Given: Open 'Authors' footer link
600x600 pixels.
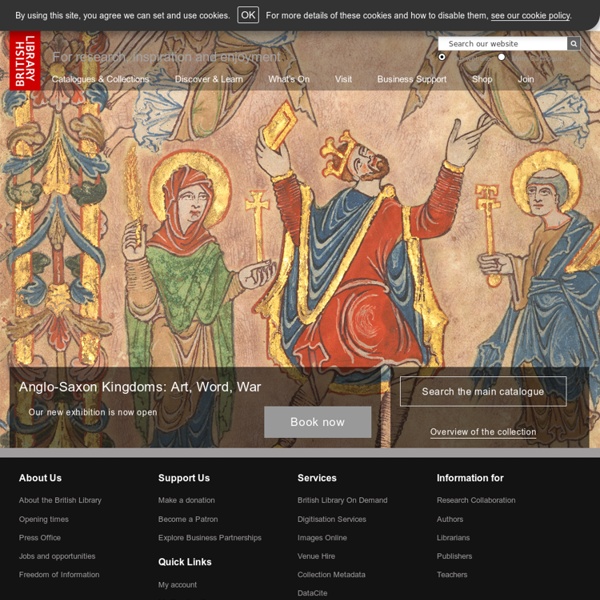Looking at the screenshot, I should coord(450,519).
